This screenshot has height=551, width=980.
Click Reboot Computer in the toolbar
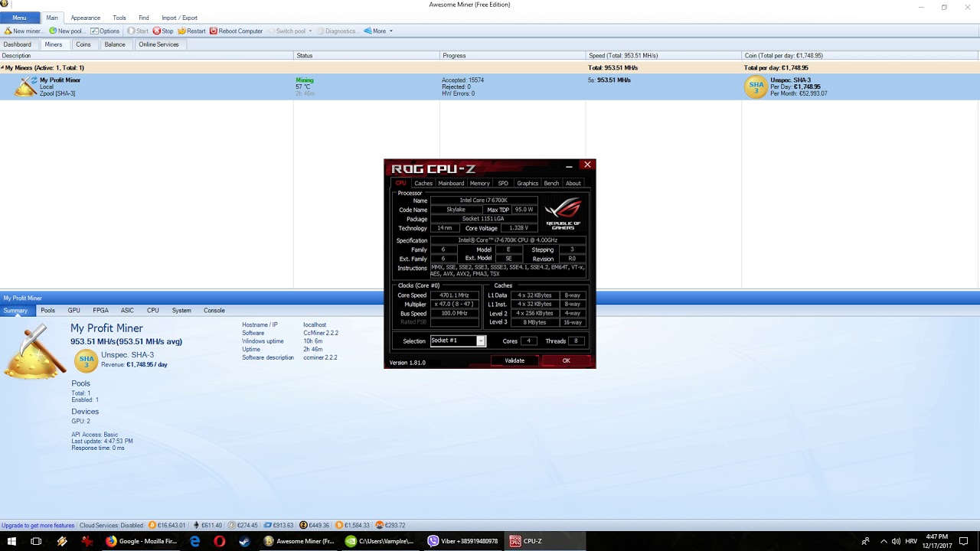[x=236, y=31]
